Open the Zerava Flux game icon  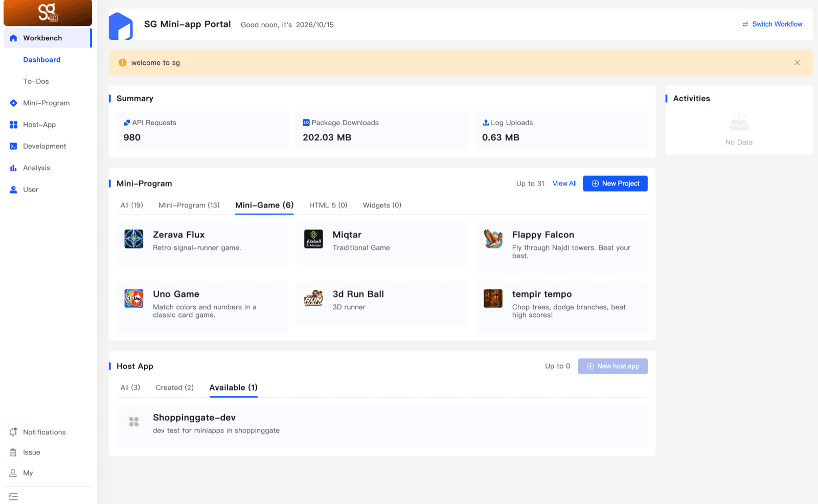click(134, 239)
